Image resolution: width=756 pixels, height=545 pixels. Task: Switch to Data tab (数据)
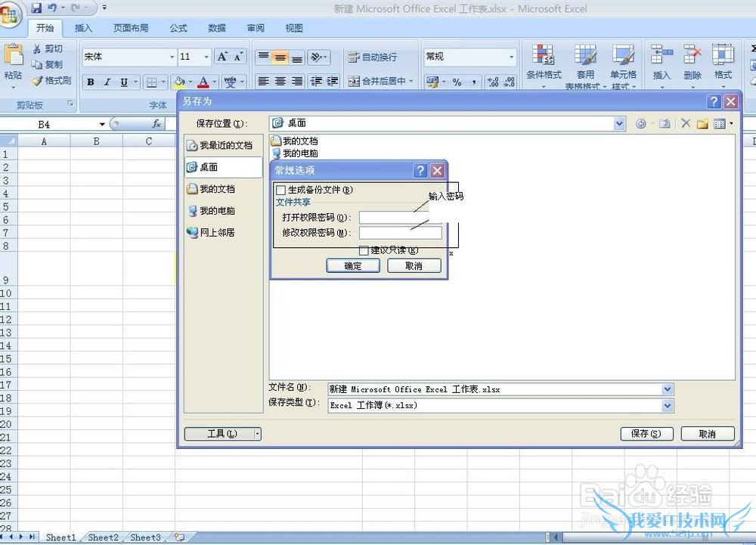(216, 28)
